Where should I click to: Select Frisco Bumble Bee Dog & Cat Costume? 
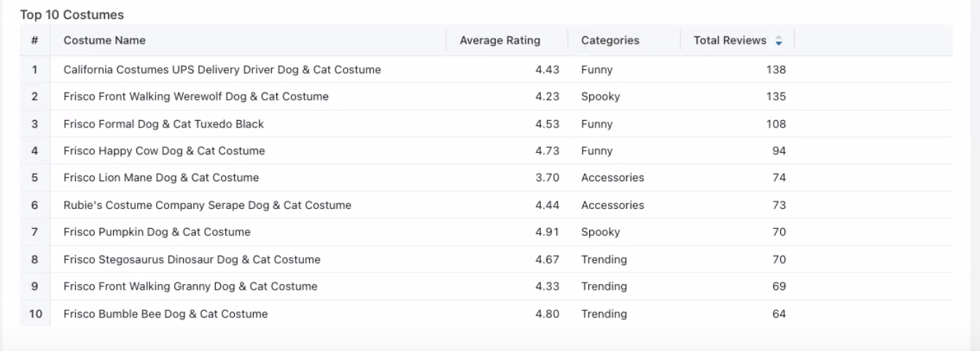pyautogui.click(x=166, y=314)
